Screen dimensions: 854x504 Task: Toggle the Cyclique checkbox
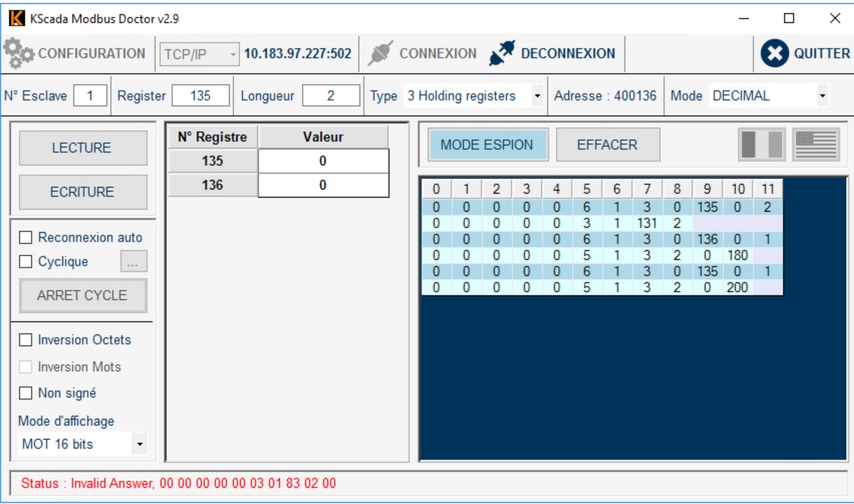[26, 262]
